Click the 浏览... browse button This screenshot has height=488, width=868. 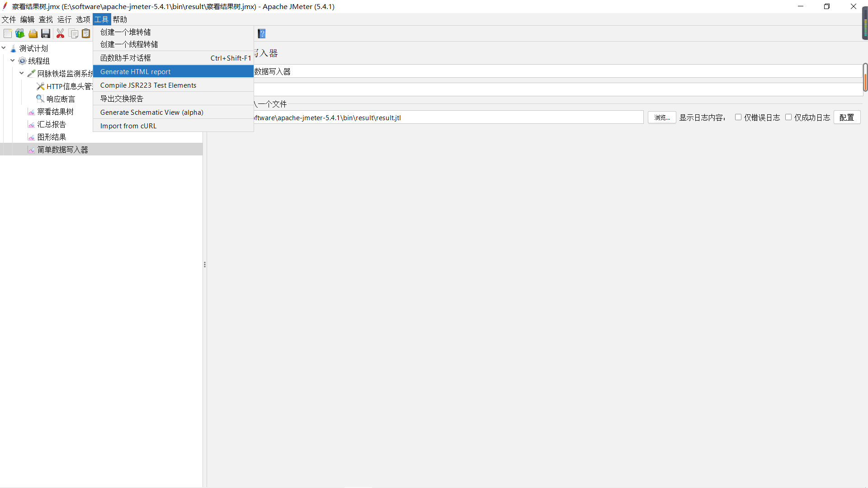pyautogui.click(x=662, y=117)
